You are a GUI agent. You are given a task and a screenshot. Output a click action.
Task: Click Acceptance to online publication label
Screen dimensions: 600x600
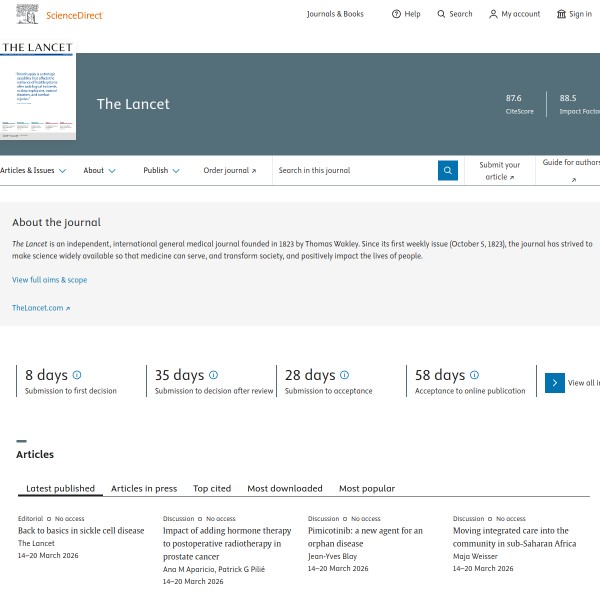coord(470,391)
